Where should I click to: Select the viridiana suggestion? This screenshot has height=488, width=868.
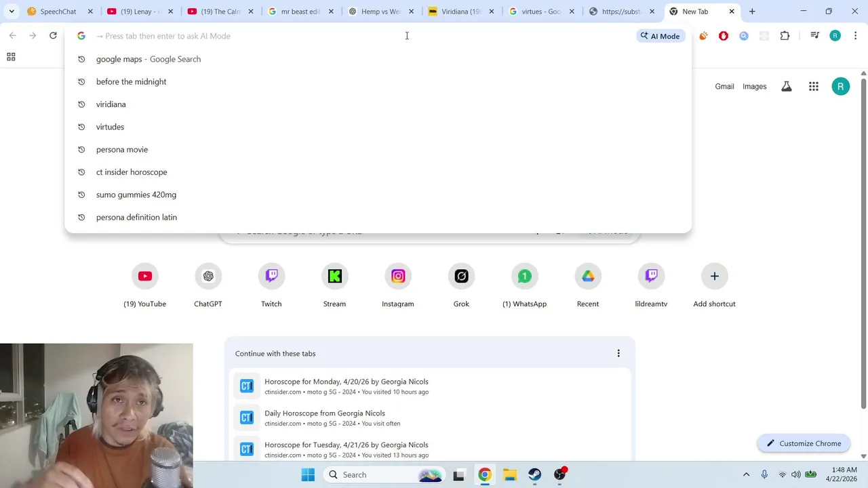tap(378, 104)
